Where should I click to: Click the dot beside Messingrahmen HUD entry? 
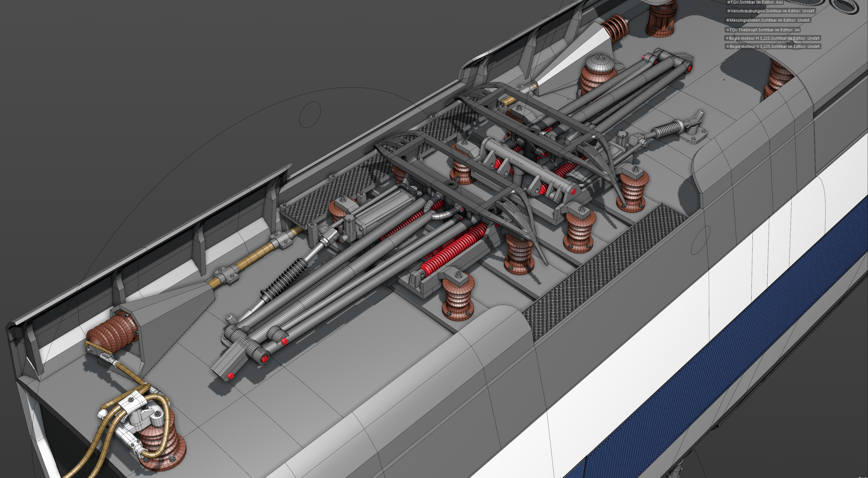(x=728, y=20)
